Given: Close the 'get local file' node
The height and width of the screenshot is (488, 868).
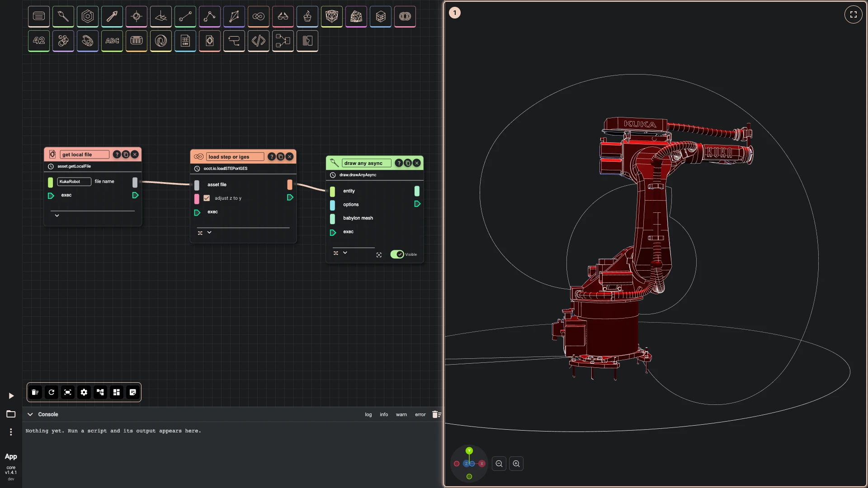Looking at the screenshot, I should coord(135,155).
